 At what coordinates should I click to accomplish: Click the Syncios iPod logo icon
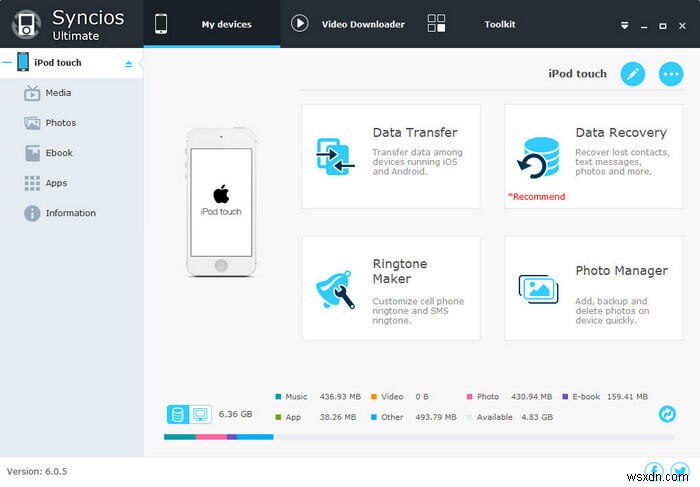(26, 24)
